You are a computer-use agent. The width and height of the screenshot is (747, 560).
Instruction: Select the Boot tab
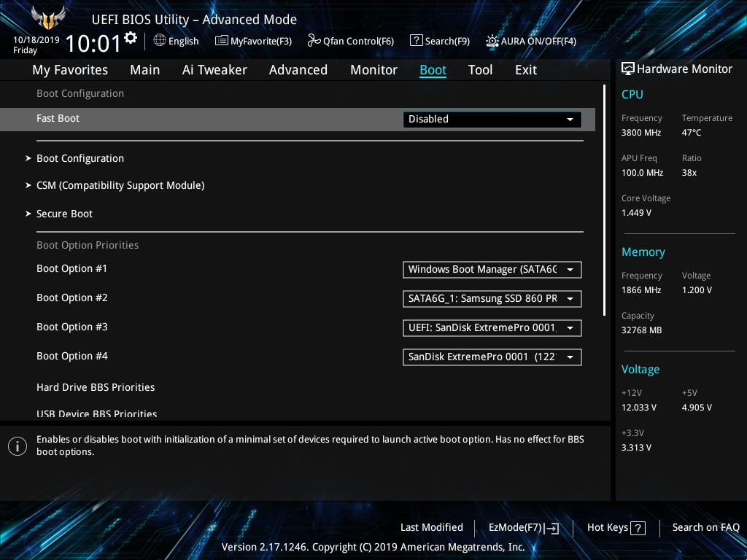pos(433,70)
